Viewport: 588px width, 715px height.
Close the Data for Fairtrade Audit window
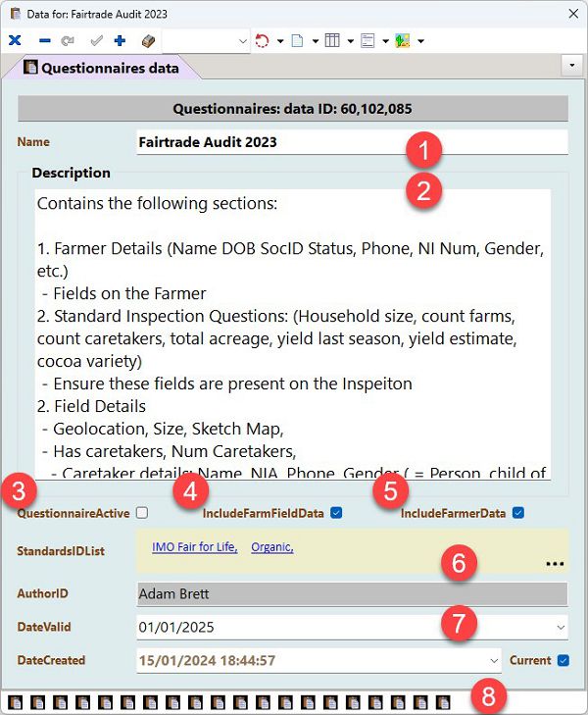click(573, 14)
